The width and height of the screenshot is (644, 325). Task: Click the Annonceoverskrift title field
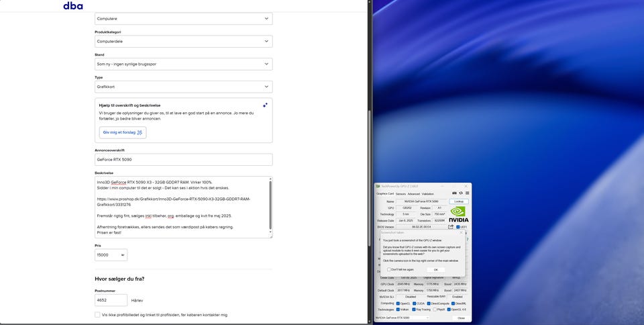184,159
